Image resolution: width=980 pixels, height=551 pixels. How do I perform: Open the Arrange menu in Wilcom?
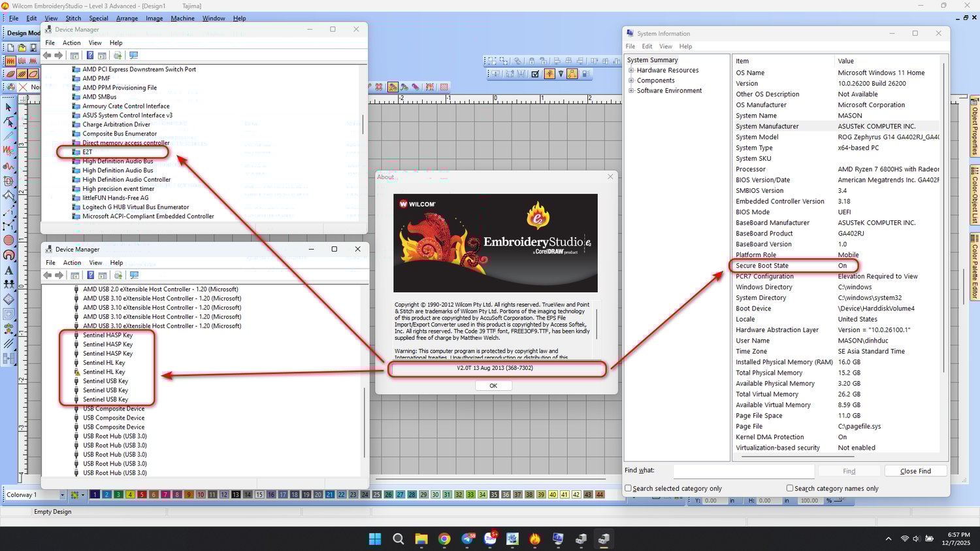(x=127, y=18)
